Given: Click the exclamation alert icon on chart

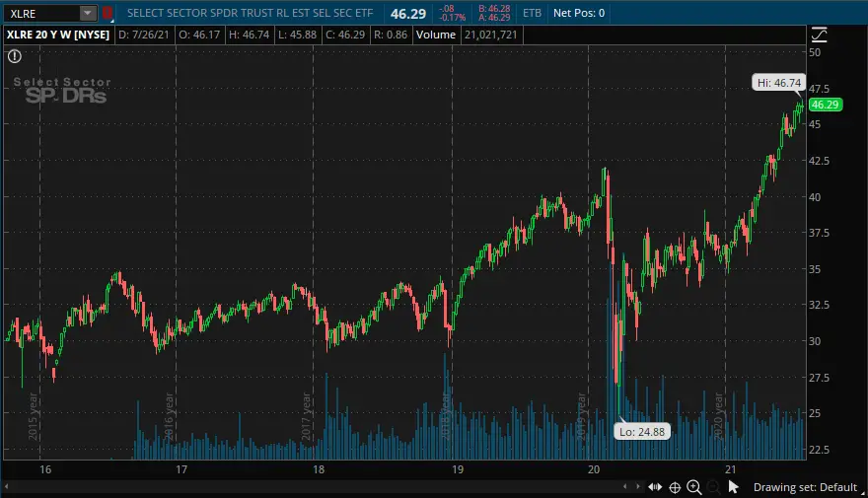Looking at the screenshot, I should point(15,56).
